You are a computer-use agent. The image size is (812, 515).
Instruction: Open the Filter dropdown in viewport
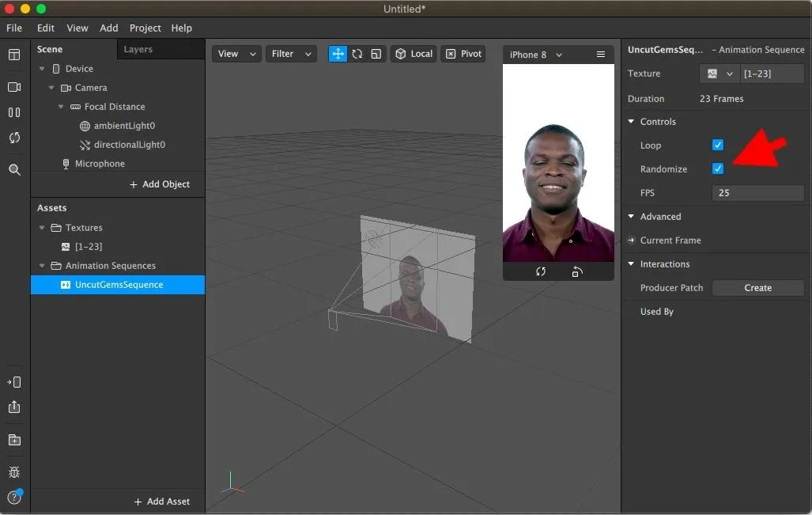coord(291,54)
